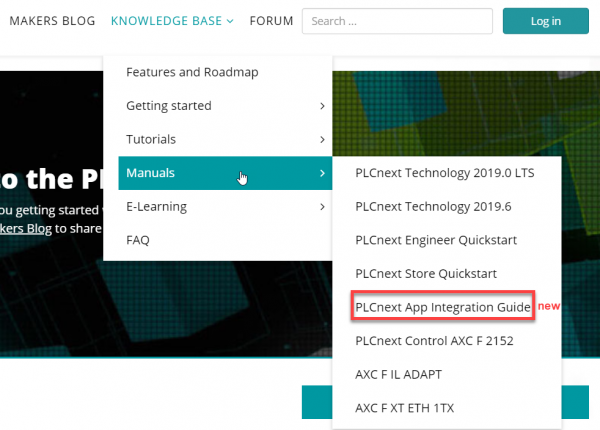Follow the underlined Makers Blog hero link

coord(26,228)
